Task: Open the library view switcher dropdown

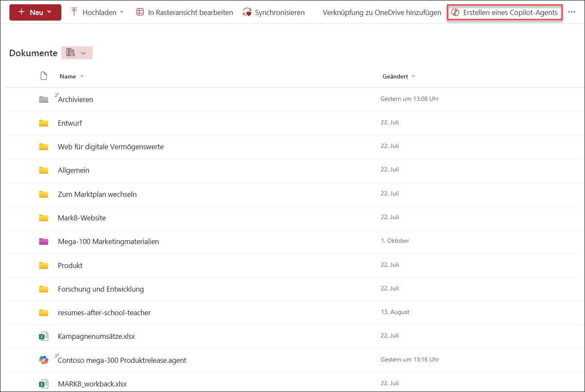Action: point(77,53)
